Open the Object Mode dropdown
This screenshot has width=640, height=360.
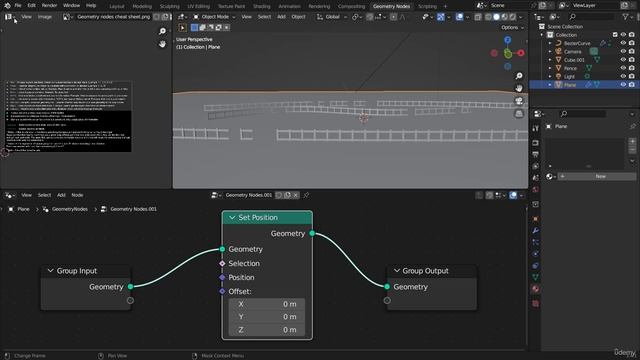214,17
